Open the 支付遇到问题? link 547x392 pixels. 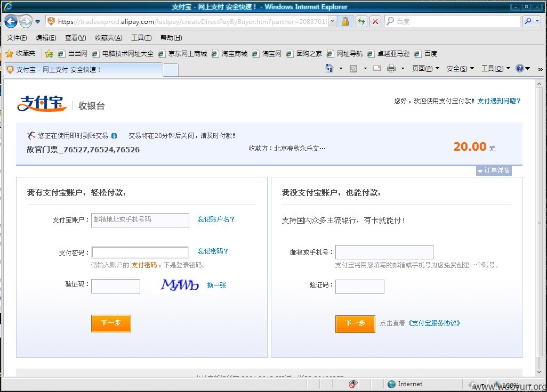499,101
